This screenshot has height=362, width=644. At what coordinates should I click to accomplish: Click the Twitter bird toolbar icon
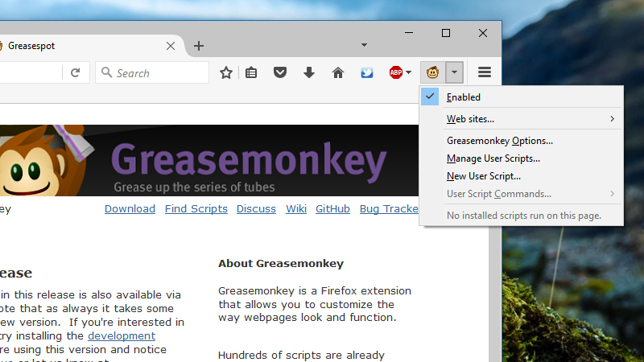[x=367, y=72]
